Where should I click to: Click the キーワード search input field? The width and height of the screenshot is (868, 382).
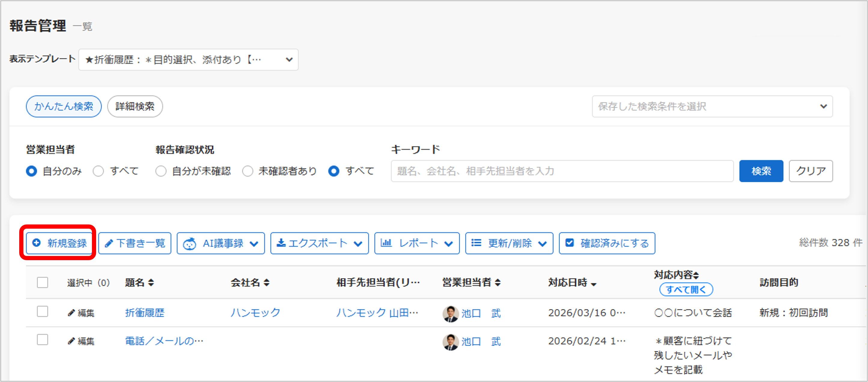click(x=562, y=171)
